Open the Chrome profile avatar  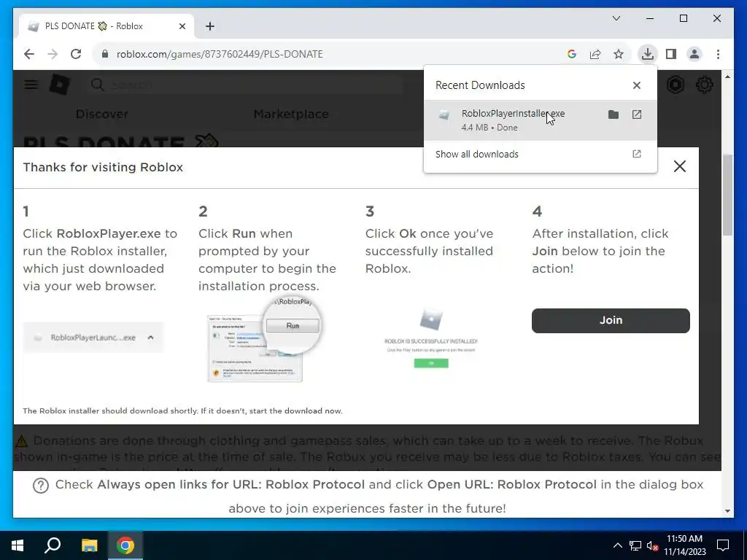[694, 54]
